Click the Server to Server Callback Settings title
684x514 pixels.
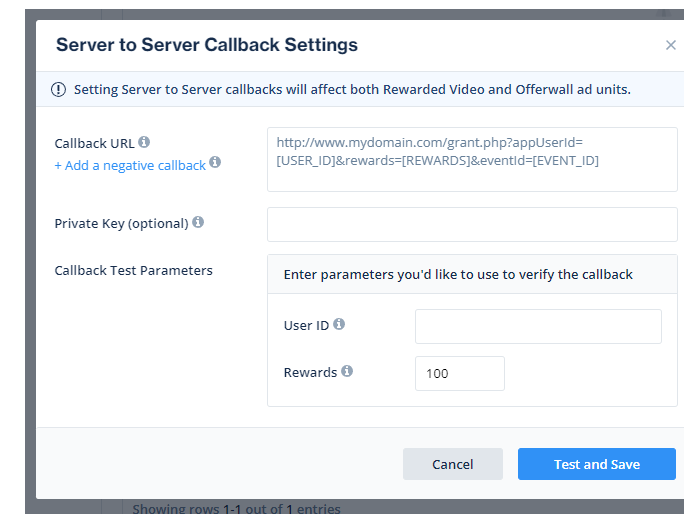pyautogui.click(x=207, y=45)
